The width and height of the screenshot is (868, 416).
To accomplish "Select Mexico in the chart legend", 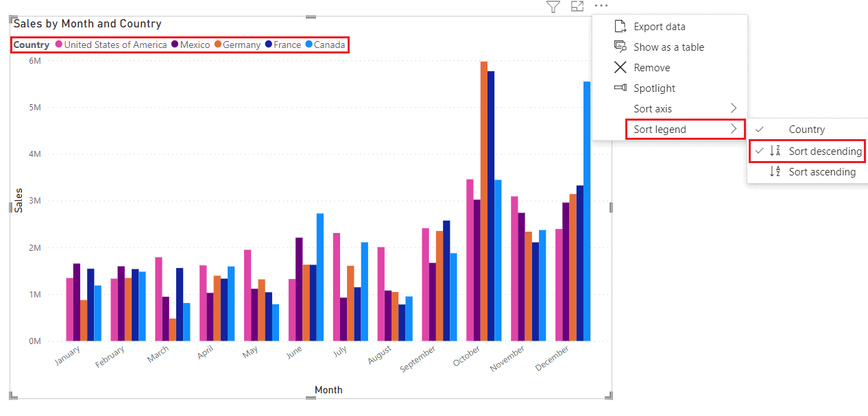I will (194, 45).
